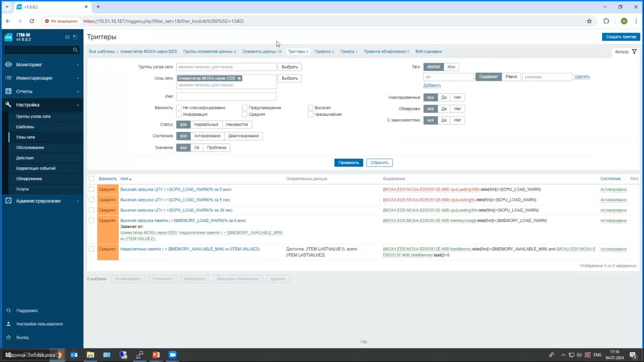
Task: Click the Создать триггер button
Action: click(x=621, y=37)
